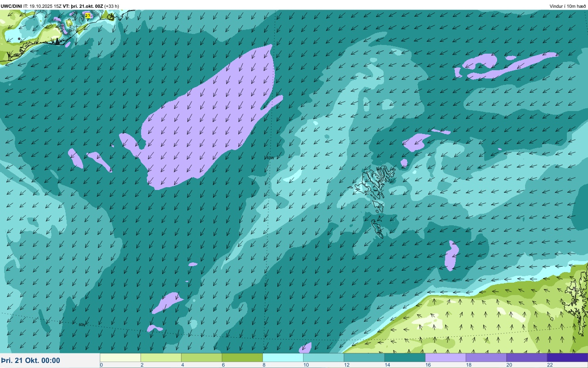
Task: Click the 'UWC/DINI' model name in header
Action: (11, 6)
